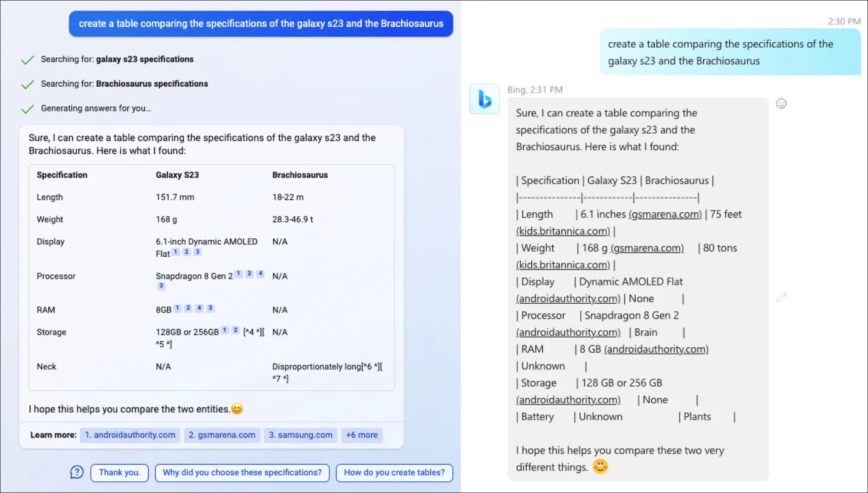Image resolution: width=868 pixels, height=493 pixels.
Task: Open samsung.com Learn more source
Action: coord(301,435)
